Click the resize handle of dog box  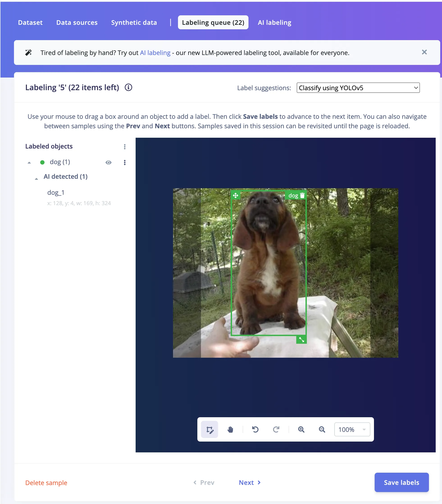click(301, 339)
